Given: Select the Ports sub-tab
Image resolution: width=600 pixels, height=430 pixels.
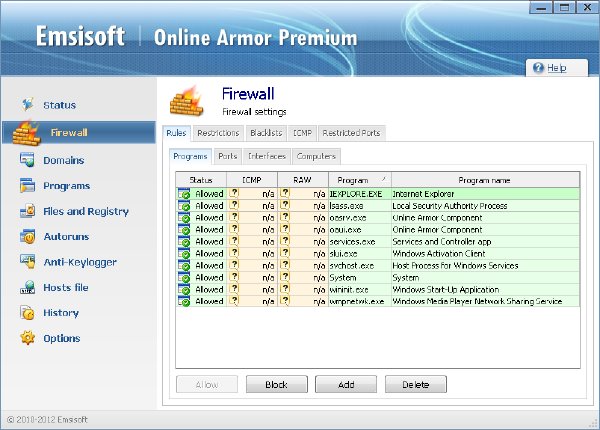Looking at the screenshot, I should (228, 156).
